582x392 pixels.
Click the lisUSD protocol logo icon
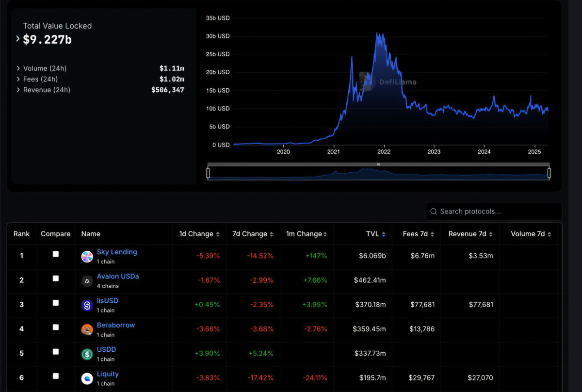point(87,305)
